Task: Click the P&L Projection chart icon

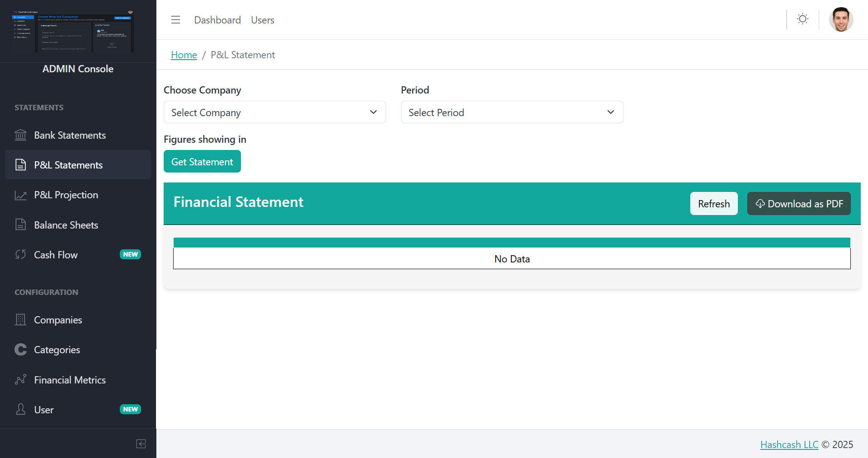Action: pyautogui.click(x=21, y=195)
